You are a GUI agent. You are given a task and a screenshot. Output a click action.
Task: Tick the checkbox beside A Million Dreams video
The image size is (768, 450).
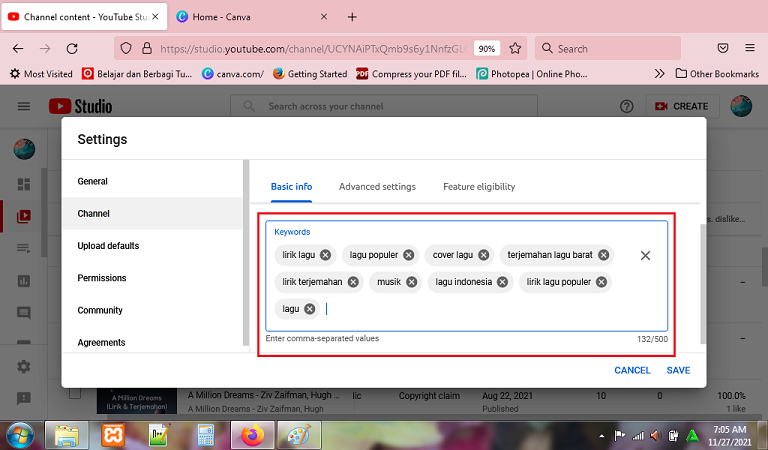coord(75,393)
